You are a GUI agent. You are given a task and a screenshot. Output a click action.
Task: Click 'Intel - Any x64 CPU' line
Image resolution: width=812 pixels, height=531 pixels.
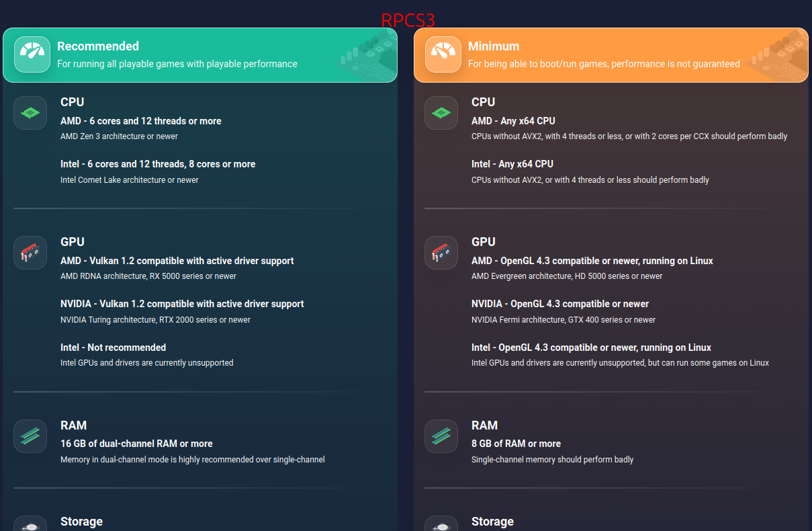point(512,164)
